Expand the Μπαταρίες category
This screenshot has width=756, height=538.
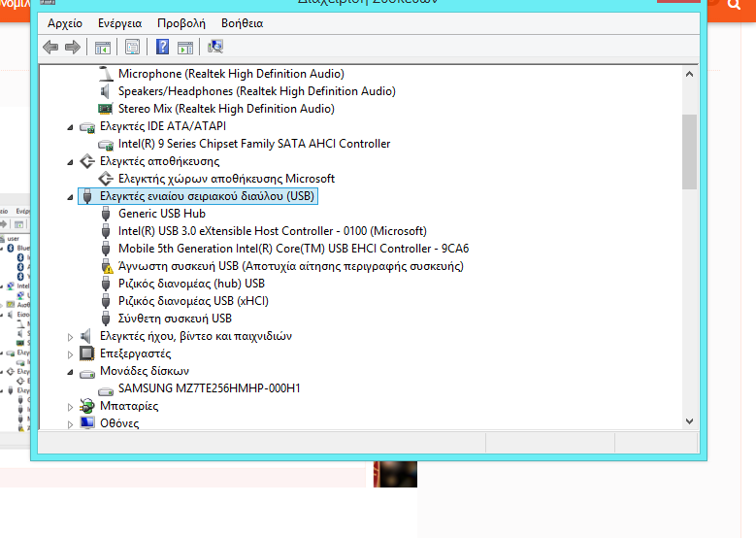click(70, 407)
